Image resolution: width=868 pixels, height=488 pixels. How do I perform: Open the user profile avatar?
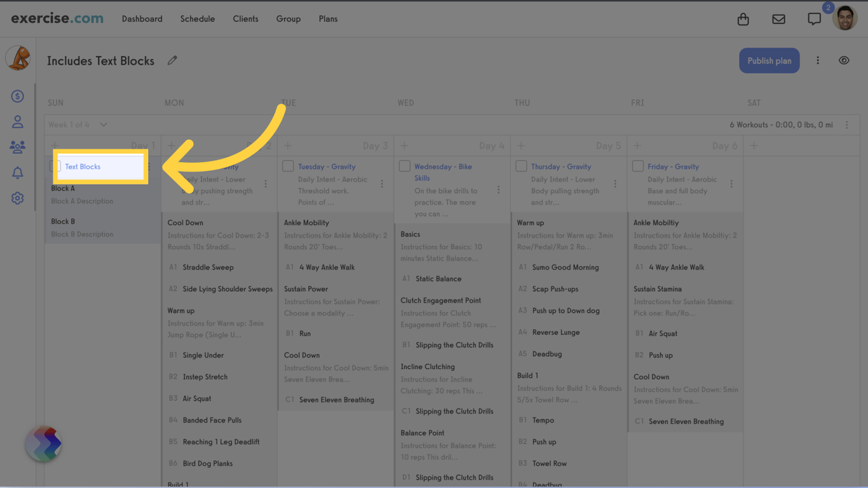click(844, 18)
